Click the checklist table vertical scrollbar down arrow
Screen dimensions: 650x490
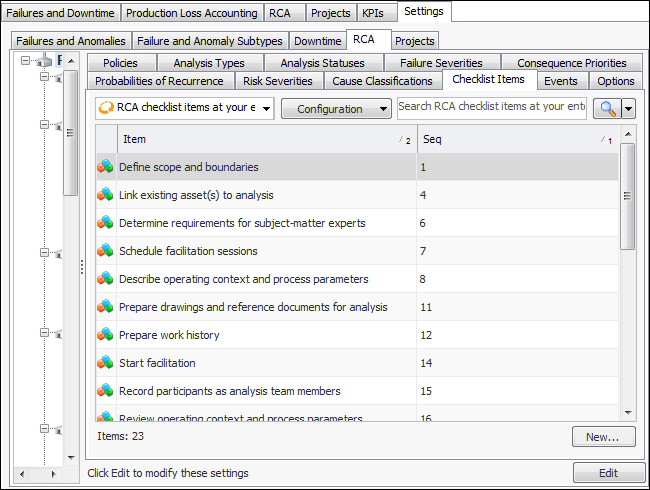(x=628, y=412)
